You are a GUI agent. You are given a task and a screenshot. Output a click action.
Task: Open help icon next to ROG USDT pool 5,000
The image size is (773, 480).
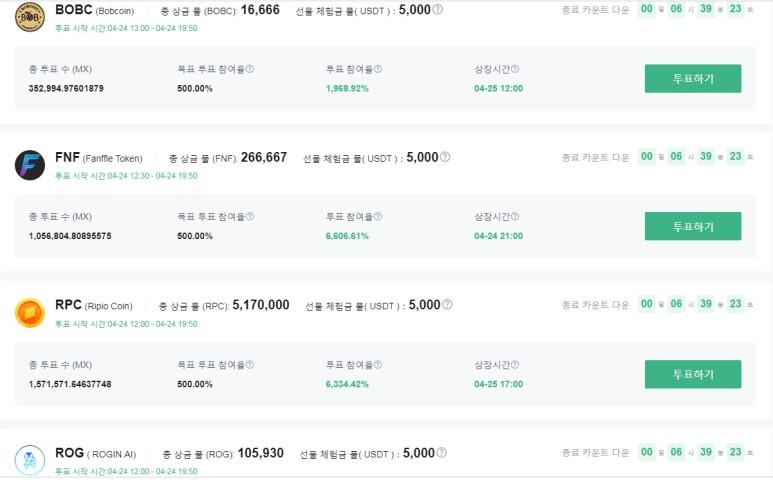[442, 452]
